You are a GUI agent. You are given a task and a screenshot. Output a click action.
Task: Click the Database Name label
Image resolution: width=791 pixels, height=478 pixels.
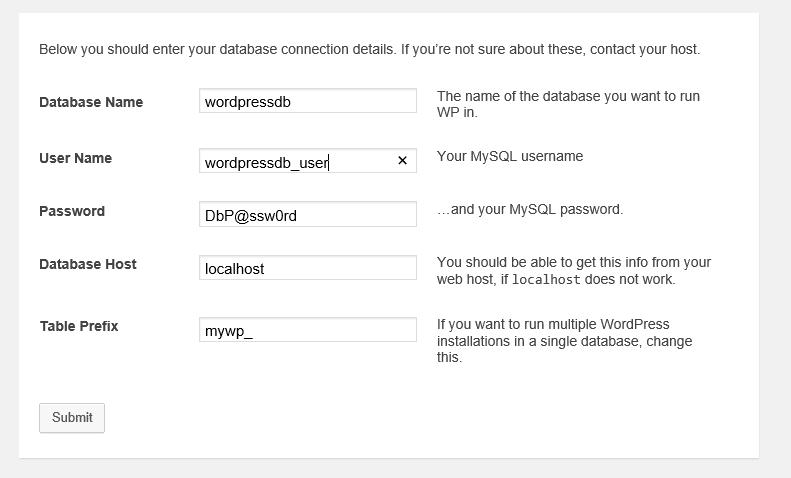[91, 102]
